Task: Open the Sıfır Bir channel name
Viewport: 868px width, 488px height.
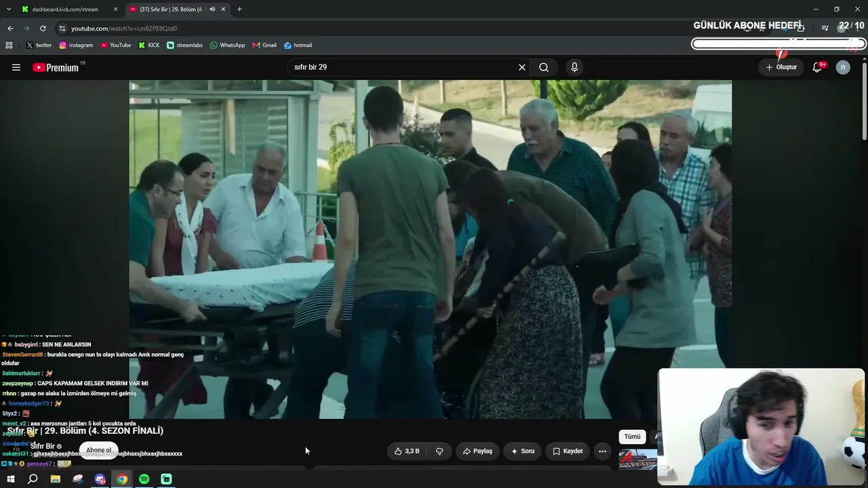Action: 42,446
